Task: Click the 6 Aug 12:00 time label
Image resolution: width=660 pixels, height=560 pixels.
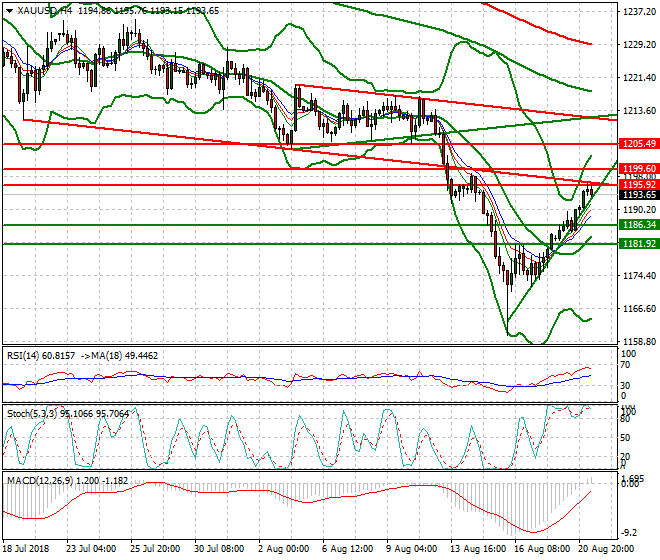Action: click(x=348, y=549)
